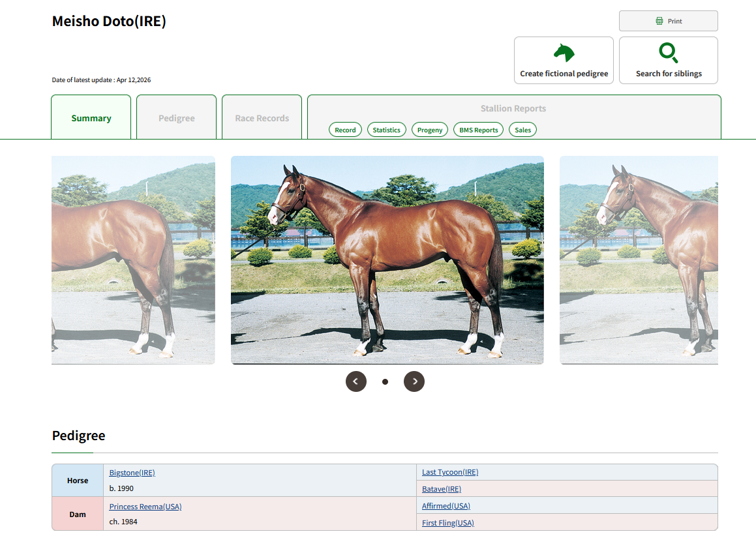The image size is (756, 536).
Task: Switch to the Pedigree tab
Action: (177, 117)
